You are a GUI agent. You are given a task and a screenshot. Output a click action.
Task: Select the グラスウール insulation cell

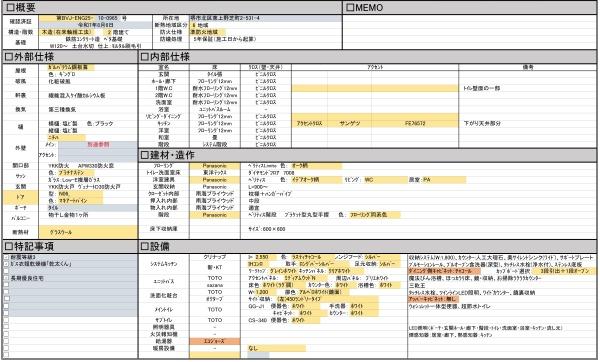click(x=88, y=232)
